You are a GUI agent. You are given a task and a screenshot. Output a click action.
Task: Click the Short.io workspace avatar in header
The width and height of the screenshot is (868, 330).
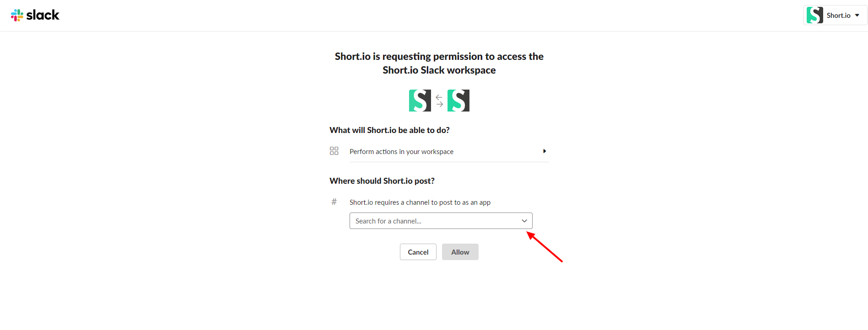coord(814,15)
